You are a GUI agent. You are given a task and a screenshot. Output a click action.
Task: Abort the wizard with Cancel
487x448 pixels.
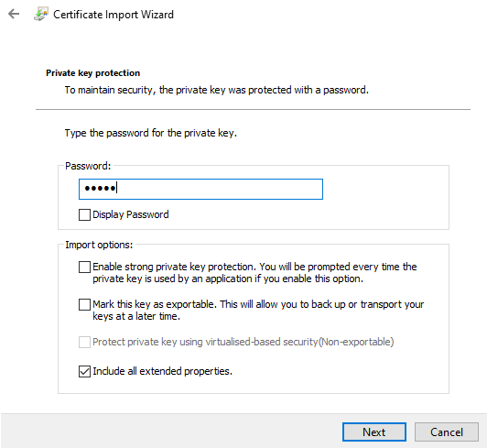click(447, 432)
